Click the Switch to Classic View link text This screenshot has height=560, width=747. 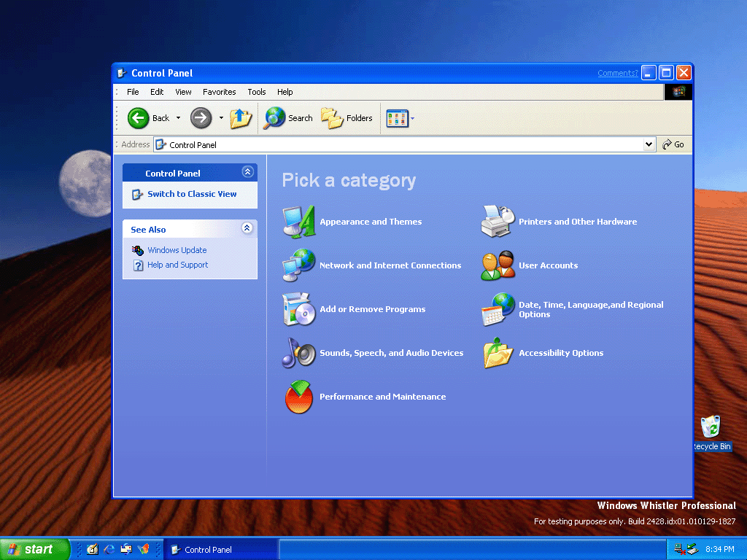192,194
